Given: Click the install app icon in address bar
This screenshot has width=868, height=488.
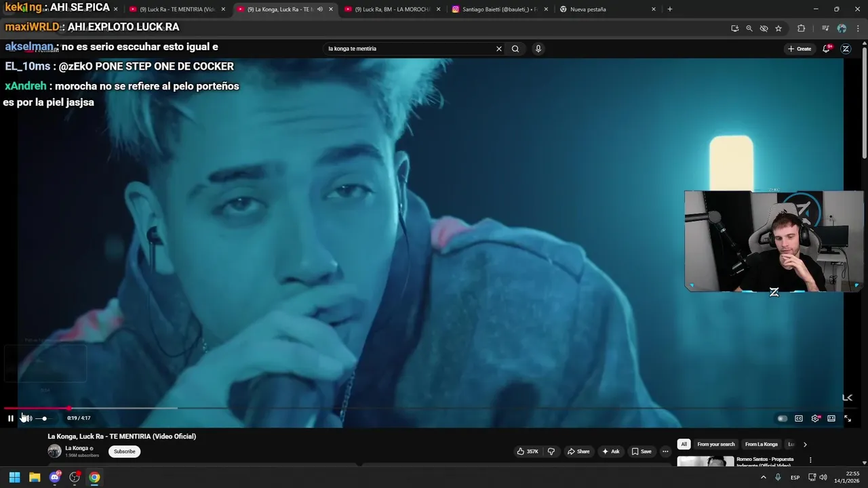Looking at the screenshot, I should 734,28.
